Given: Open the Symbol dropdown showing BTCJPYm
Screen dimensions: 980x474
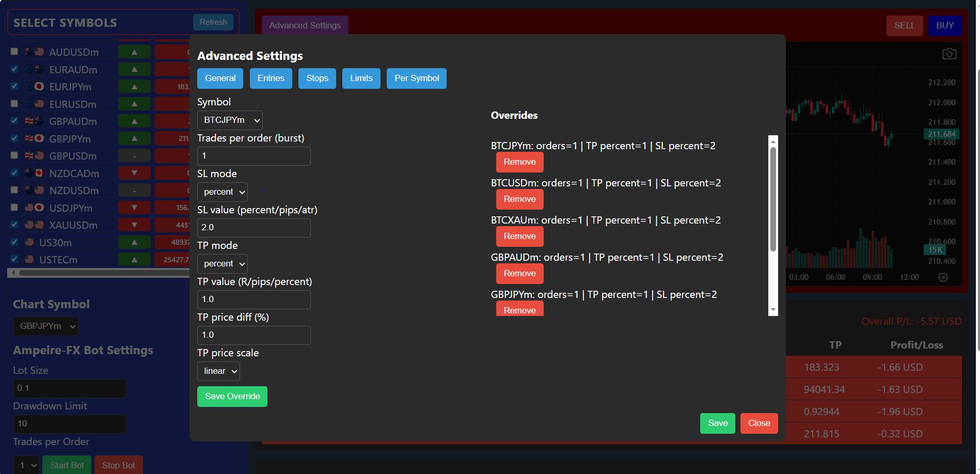Looking at the screenshot, I should (x=229, y=120).
